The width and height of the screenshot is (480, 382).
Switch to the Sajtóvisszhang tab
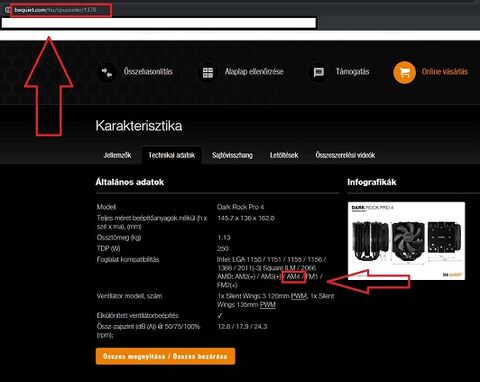(x=232, y=155)
